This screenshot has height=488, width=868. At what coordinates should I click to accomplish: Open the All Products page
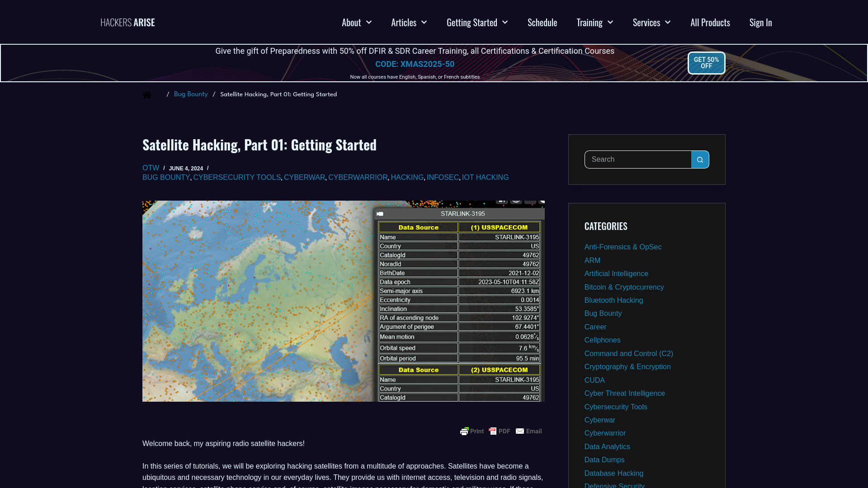click(x=710, y=22)
